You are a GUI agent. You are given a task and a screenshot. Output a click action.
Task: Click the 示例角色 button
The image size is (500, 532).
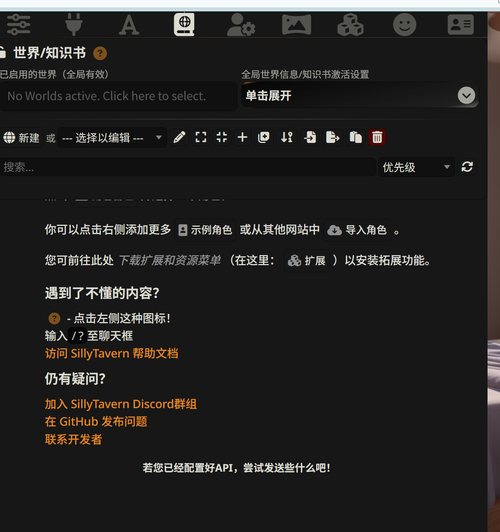[205, 230]
